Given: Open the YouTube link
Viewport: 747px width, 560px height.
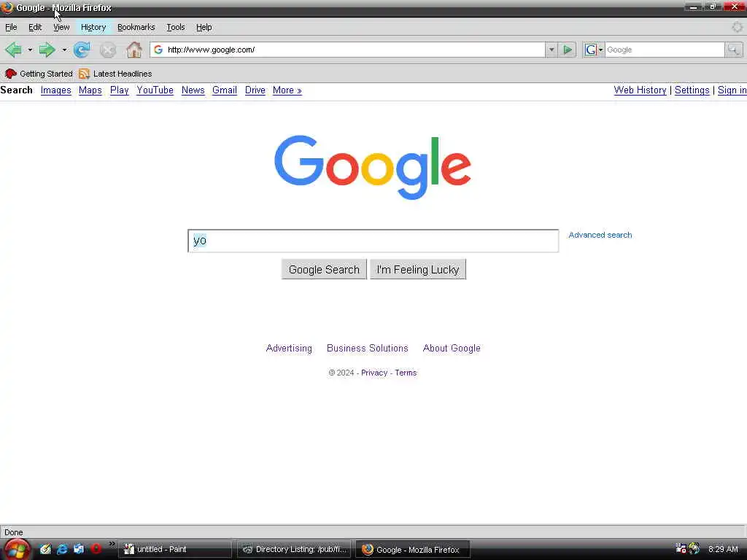Looking at the screenshot, I should coord(155,90).
